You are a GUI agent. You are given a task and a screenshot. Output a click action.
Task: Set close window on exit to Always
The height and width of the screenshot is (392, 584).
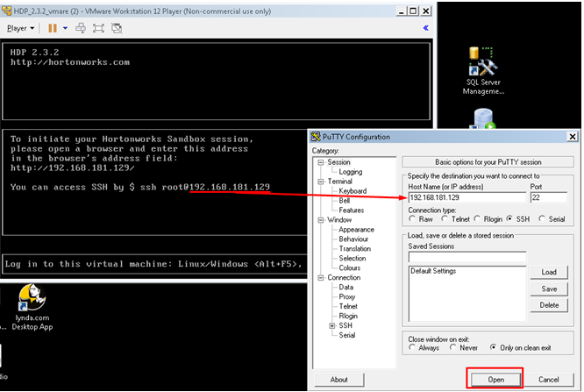point(412,347)
